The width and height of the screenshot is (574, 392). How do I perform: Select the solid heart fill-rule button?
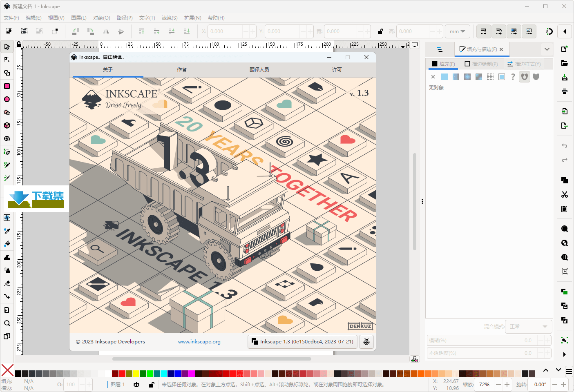pos(536,77)
